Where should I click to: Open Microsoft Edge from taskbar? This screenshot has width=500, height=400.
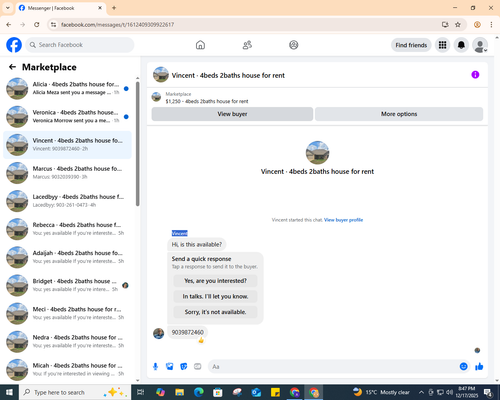pos(199,392)
